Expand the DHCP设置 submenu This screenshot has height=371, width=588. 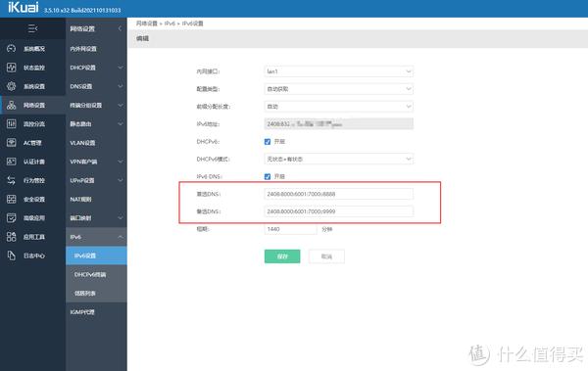[96, 68]
